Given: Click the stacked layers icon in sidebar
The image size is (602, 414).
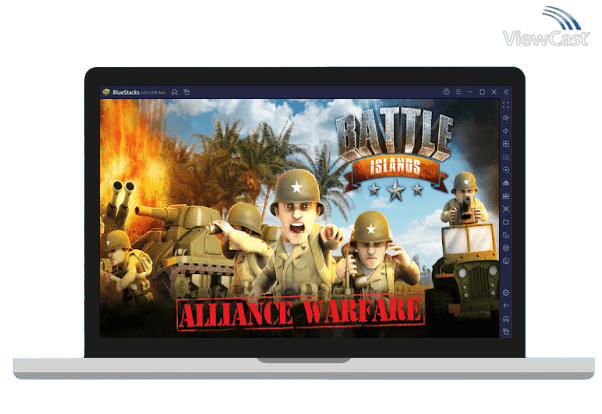Looking at the screenshot, I should [506, 248].
